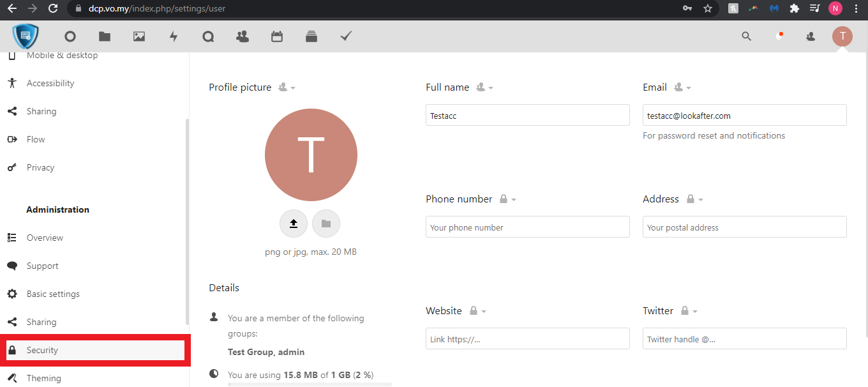Viewport: 868px width, 387px height.
Task: Bookmark this page with the star icon
Action: tap(707, 8)
